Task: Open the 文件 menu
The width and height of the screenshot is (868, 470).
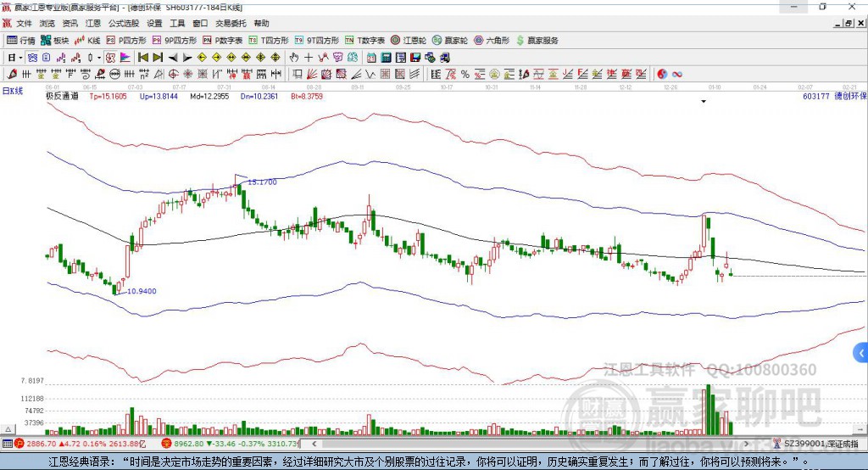Action: tap(24, 23)
